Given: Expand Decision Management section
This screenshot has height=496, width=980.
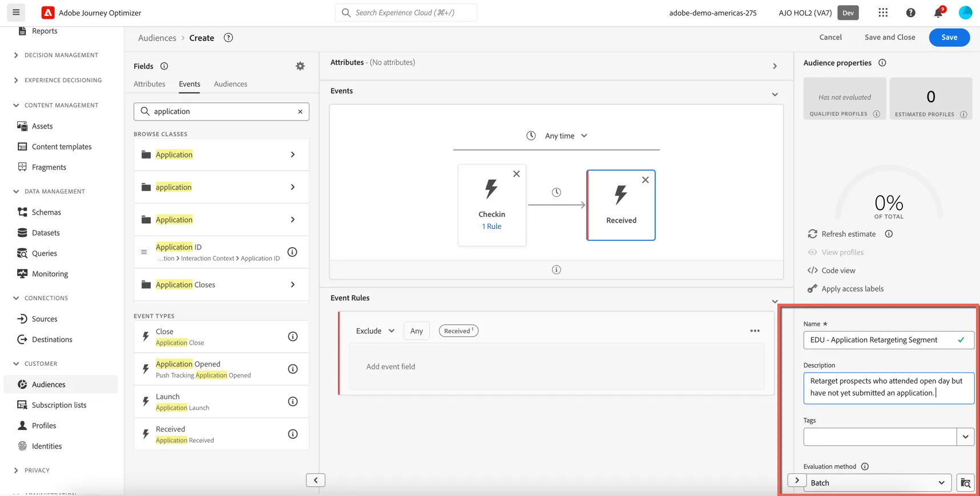Looking at the screenshot, I should point(16,55).
